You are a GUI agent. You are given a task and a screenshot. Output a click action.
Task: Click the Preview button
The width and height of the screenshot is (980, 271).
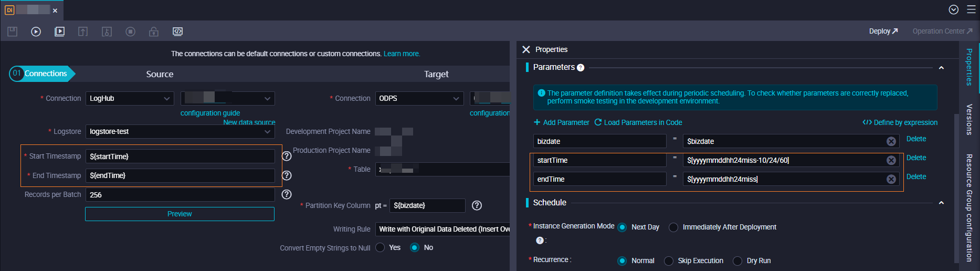(x=180, y=214)
